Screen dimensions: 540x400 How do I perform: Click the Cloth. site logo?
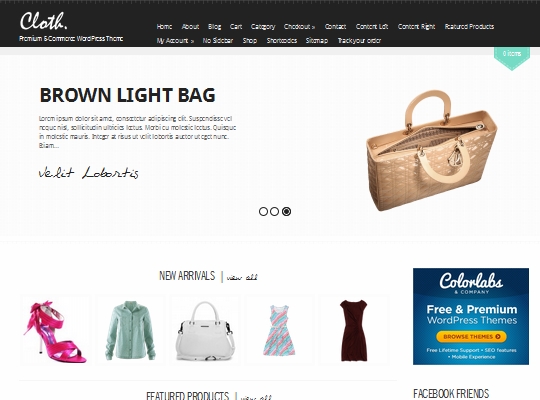(43, 21)
